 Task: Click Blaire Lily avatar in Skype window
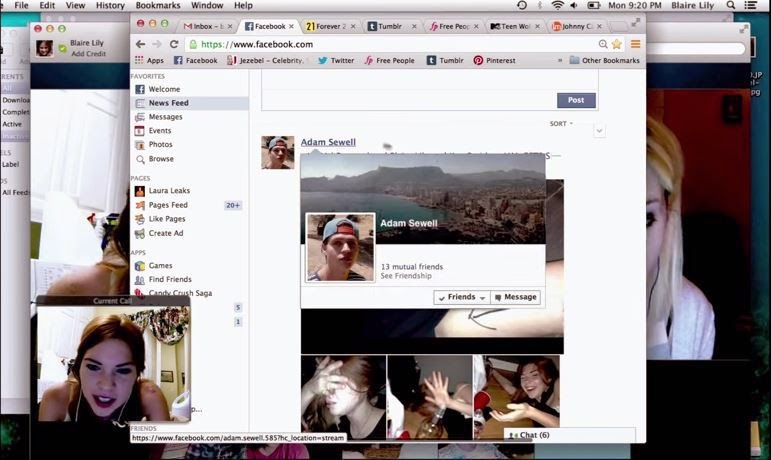pyautogui.click(x=44, y=48)
